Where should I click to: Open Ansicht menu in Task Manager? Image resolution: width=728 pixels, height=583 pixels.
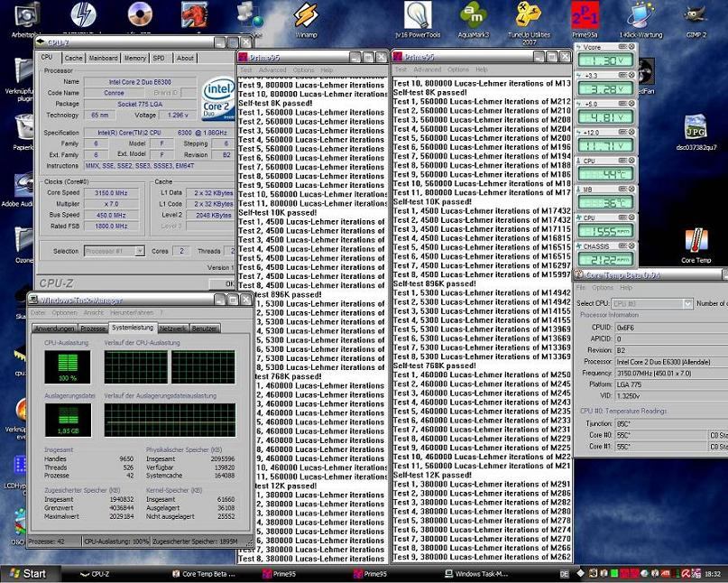[x=93, y=312]
